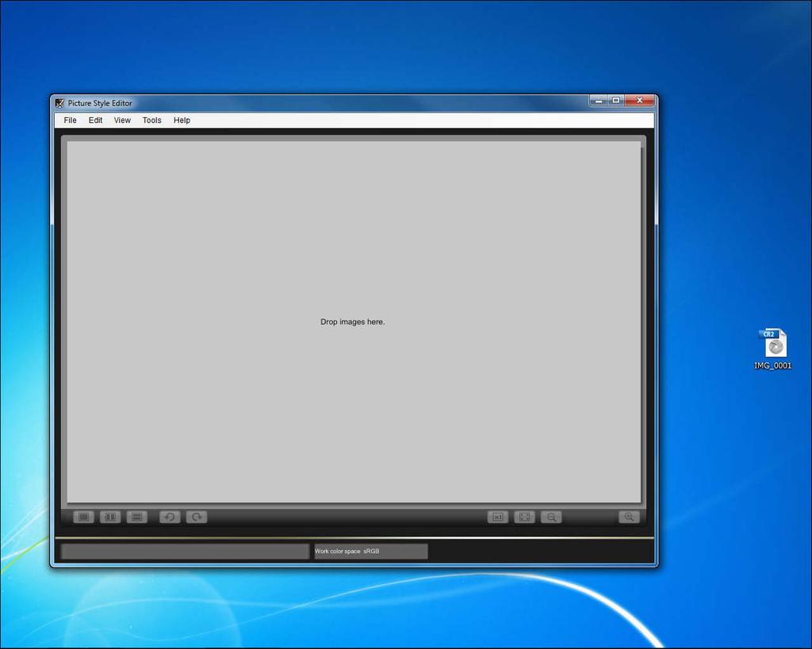Switch to top/bottom split comparison view

point(137,517)
